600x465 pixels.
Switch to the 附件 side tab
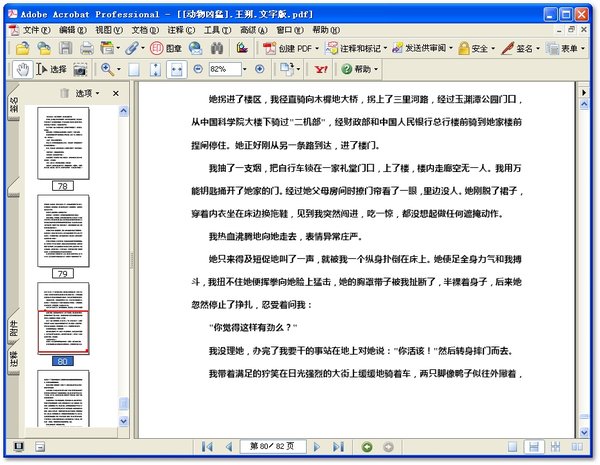13,328
